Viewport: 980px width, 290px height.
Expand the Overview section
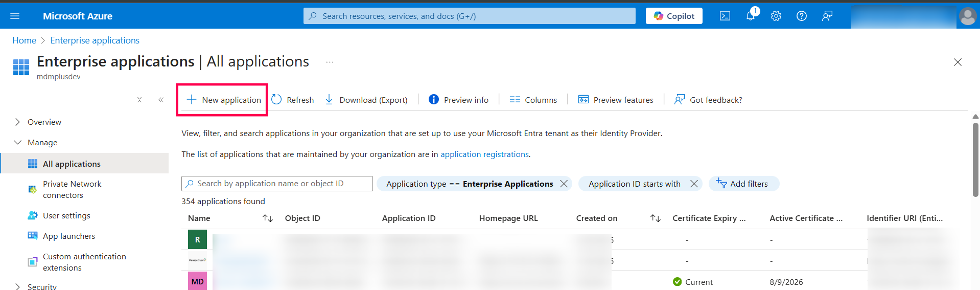[18, 122]
